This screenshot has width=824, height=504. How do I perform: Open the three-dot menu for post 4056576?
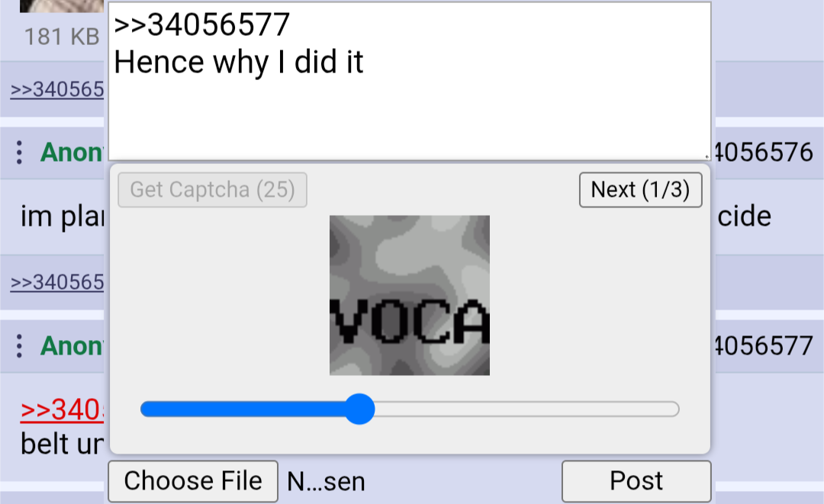[19, 152]
